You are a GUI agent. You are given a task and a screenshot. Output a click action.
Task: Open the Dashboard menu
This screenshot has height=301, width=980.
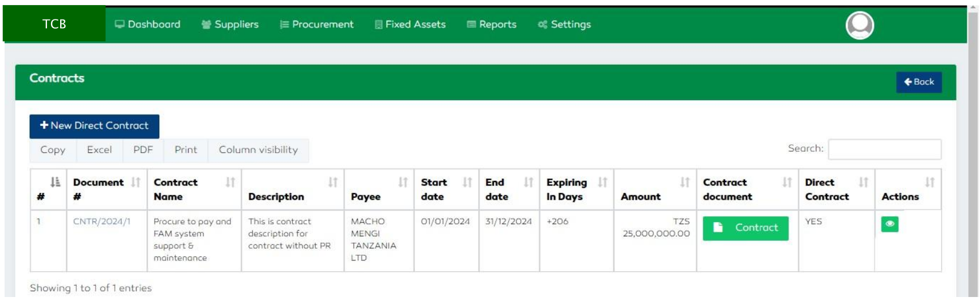click(x=148, y=24)
